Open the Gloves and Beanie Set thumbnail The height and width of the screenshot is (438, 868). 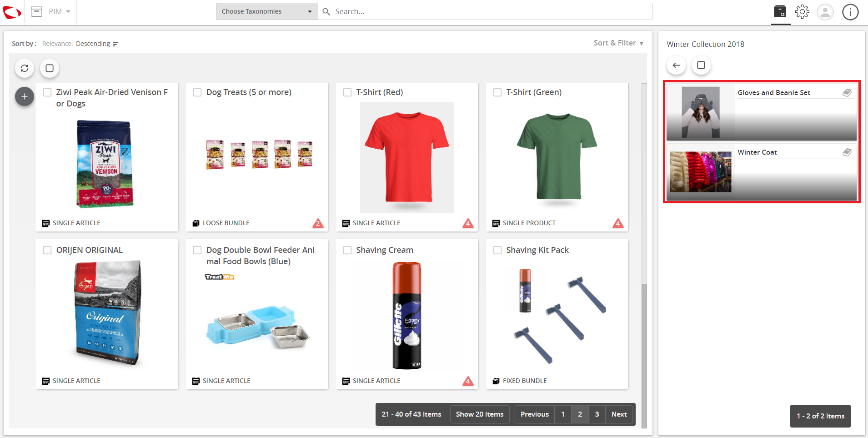pyautogui.click(x=701, y=112)
